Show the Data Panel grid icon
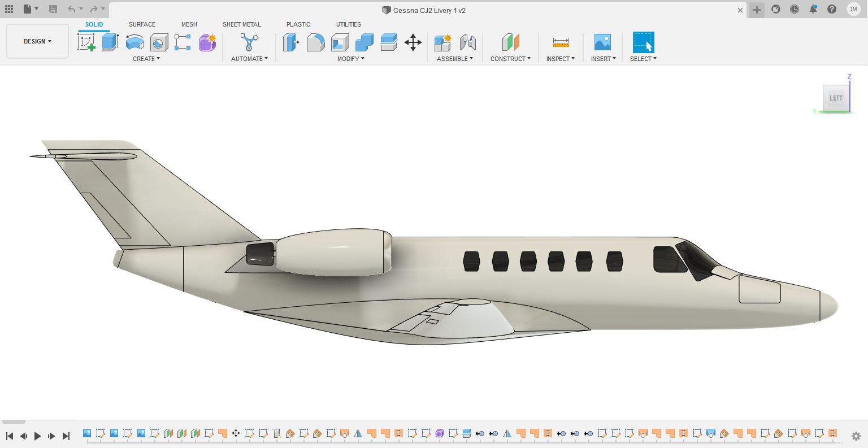The width and height of the screenshot is (868, 448). (9, 9)
